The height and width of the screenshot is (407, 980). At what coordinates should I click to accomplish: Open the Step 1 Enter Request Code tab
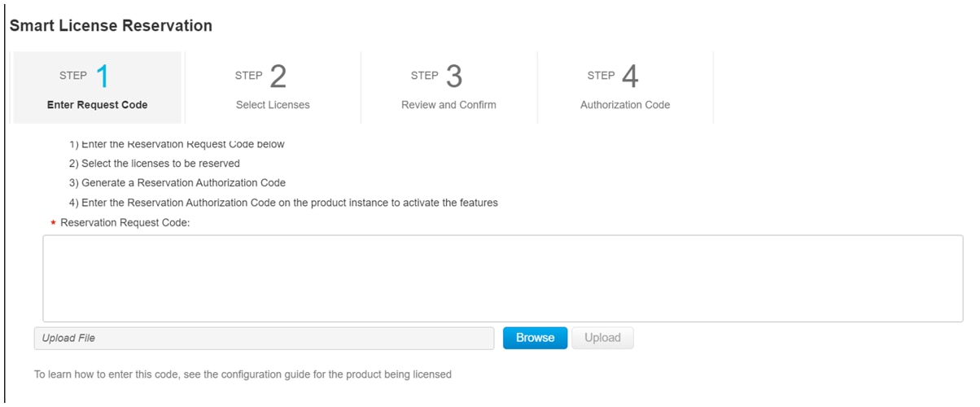click(x=98, y=88)
